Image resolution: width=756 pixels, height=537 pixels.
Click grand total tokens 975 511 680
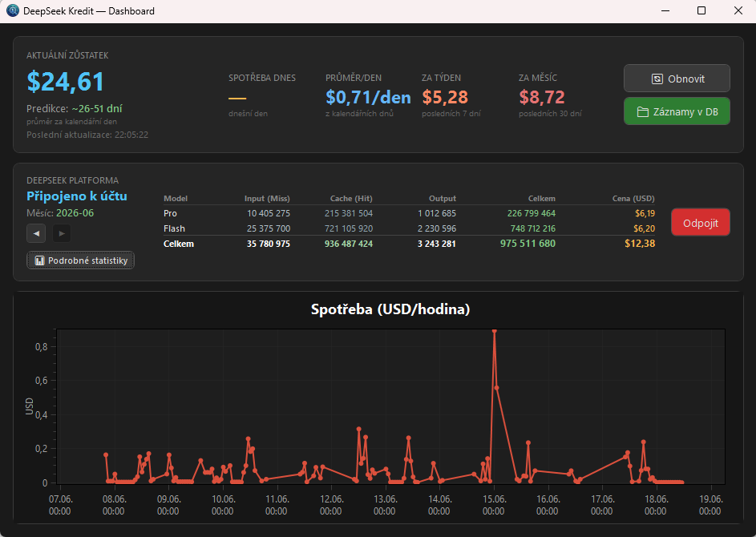click(x=528, y=244)
